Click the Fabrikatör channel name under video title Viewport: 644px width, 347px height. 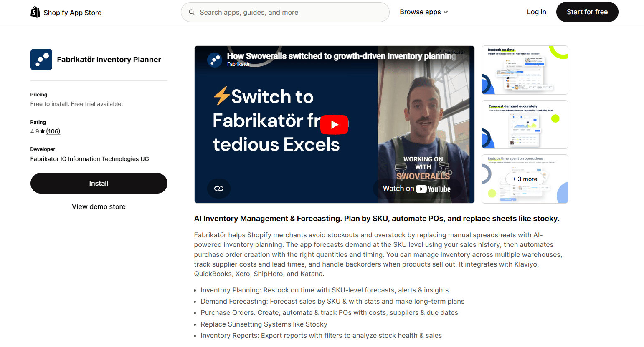tap(238, 64)
